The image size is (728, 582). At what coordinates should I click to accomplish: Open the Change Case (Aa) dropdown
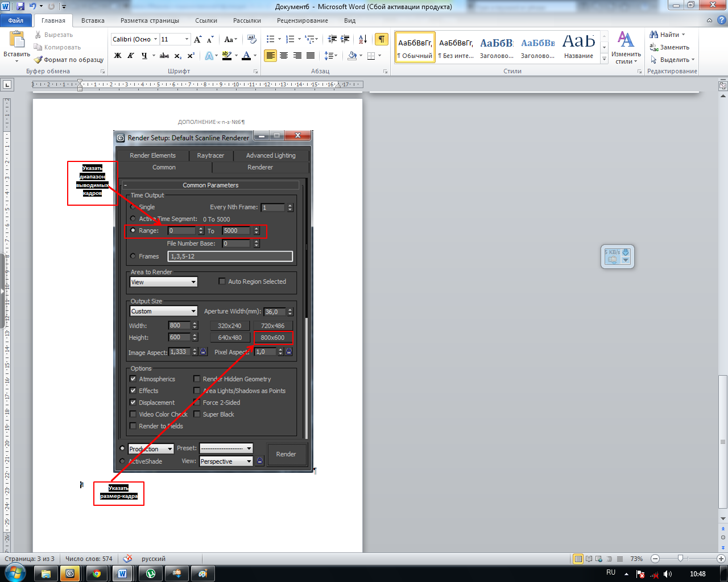(230, 39)
